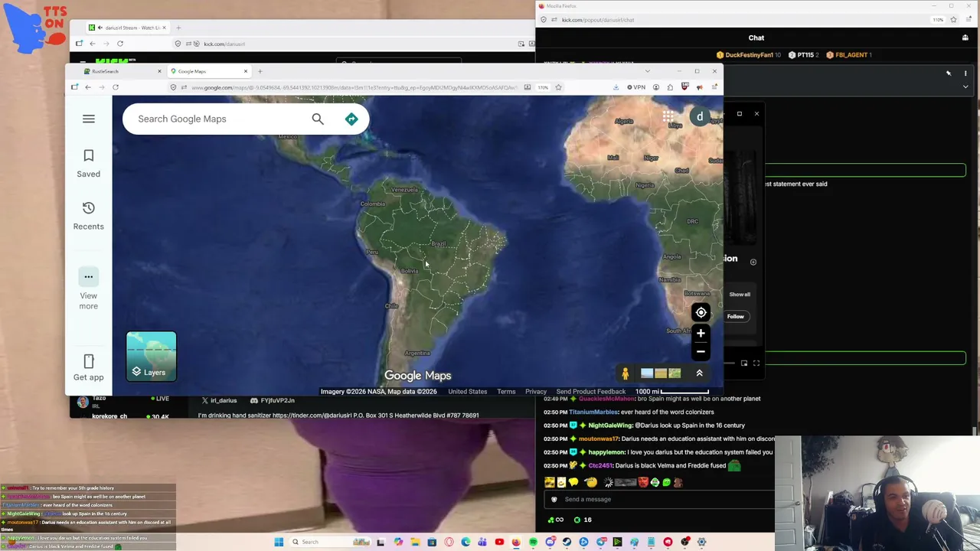
Task: Open the Google account avatar 'd'
Action: tap(700, 117)
